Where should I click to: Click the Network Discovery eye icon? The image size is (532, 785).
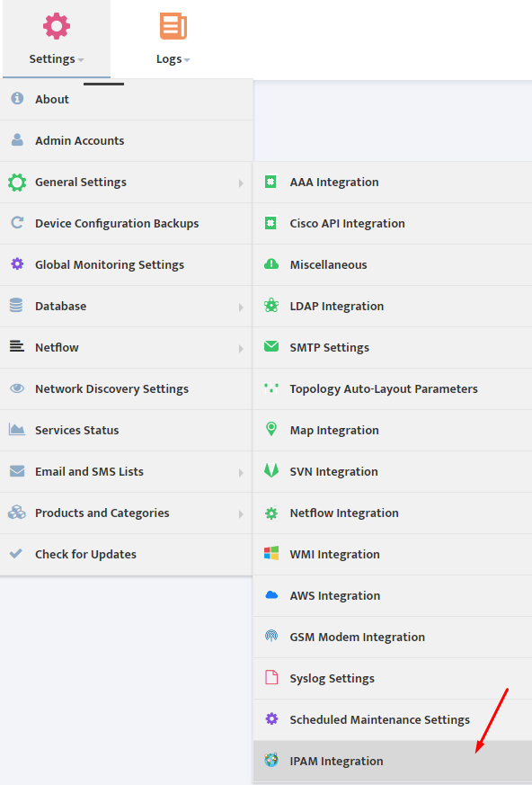tap(17, 388)
